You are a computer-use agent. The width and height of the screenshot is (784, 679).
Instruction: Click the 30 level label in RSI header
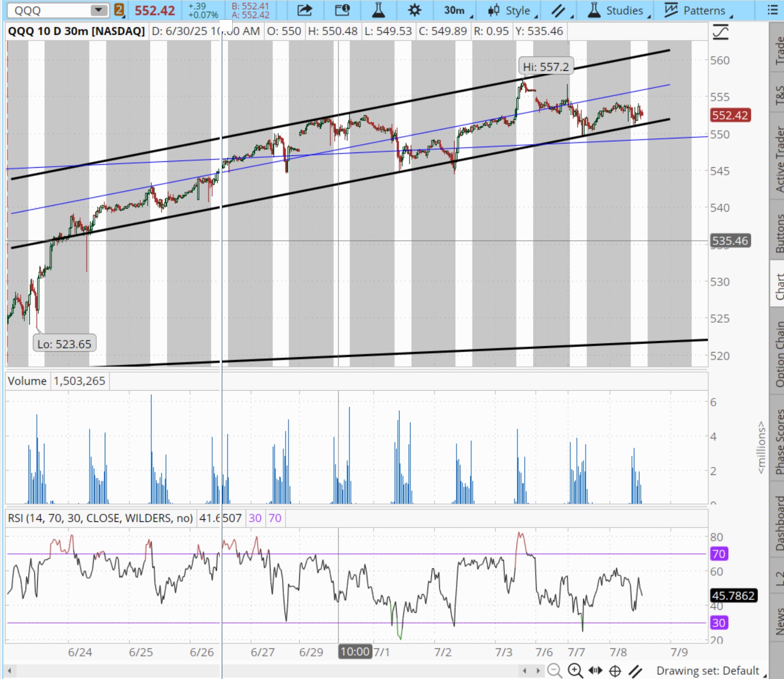255,518
